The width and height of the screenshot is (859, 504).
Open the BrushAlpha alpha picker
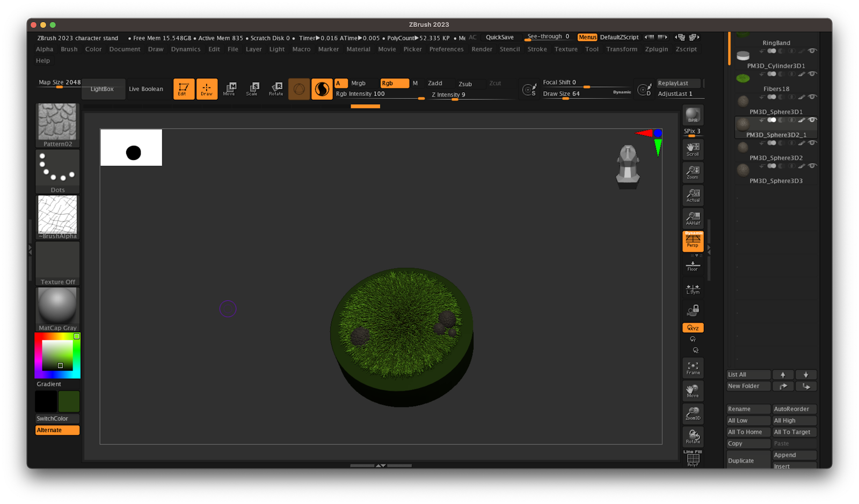pos(57,217)
